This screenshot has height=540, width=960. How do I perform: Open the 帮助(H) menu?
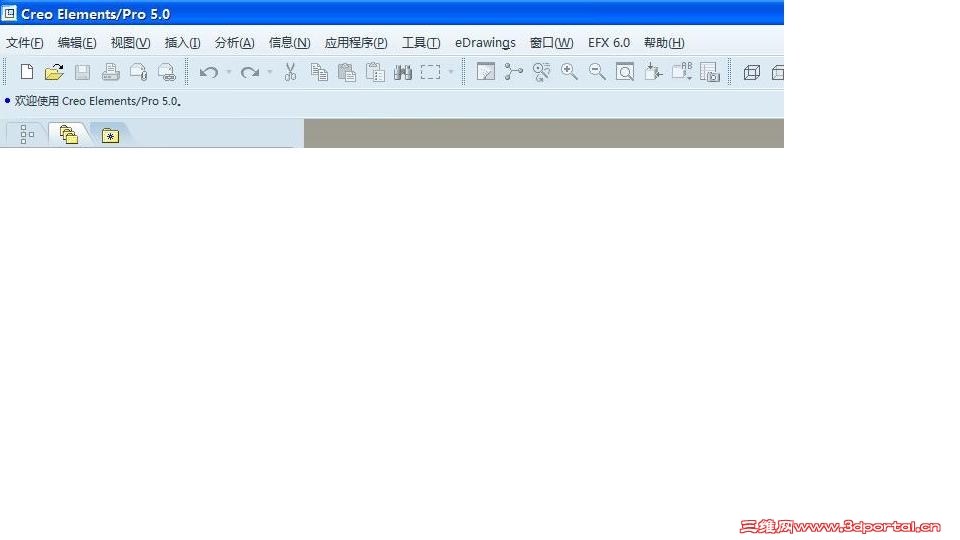(664, 43)
